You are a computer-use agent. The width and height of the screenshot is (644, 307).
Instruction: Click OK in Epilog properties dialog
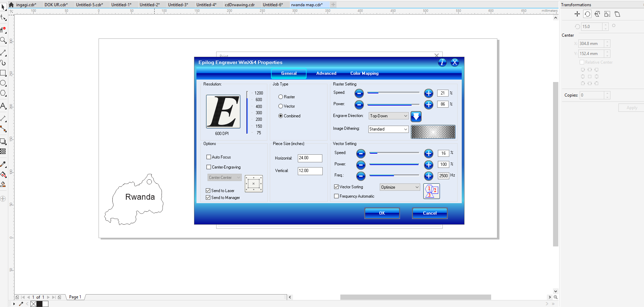pyautogui.click(x=382, y=213)
